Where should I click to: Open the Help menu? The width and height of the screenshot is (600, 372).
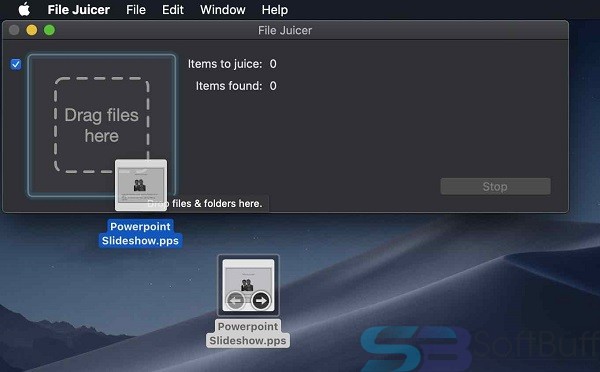point(275,10)
